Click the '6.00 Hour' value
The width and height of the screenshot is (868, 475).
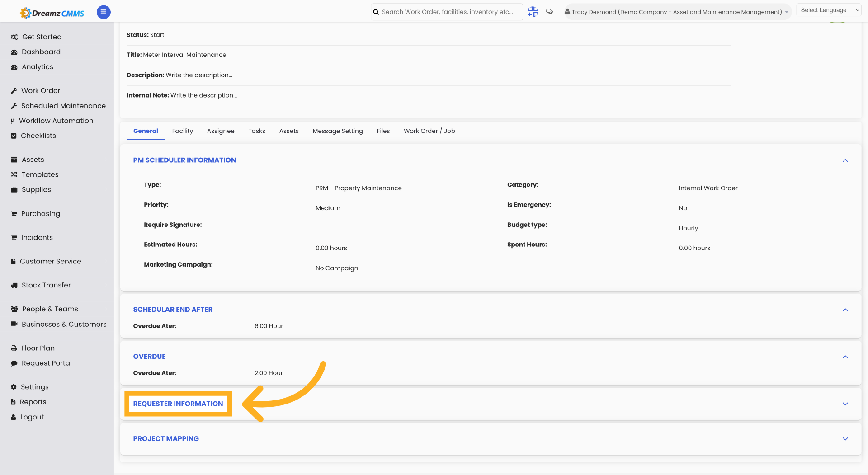tap(269, 326)
